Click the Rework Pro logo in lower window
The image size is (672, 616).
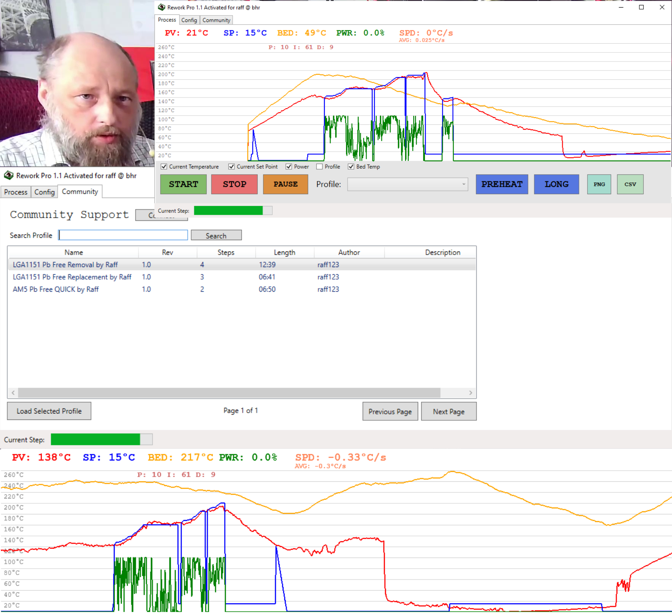8,176
